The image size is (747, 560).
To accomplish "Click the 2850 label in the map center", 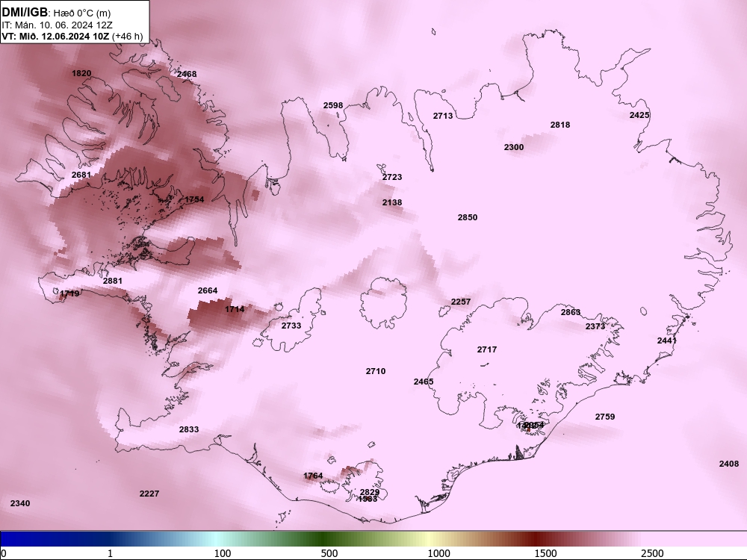I will coord(468,217).
